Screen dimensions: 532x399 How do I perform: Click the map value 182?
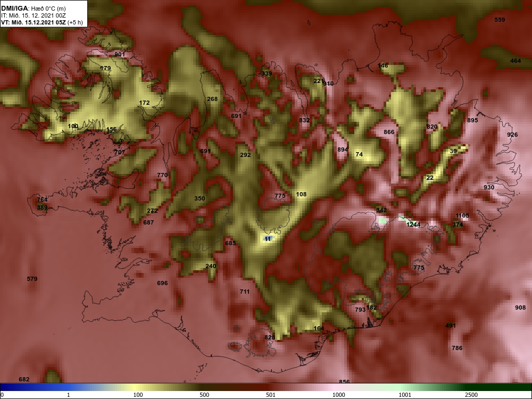tap(371, 307)
